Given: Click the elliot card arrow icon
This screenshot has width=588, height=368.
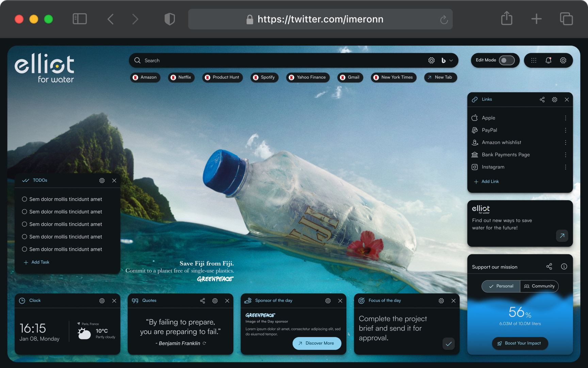Looking at the screenshot, I should tap(562, 235).
